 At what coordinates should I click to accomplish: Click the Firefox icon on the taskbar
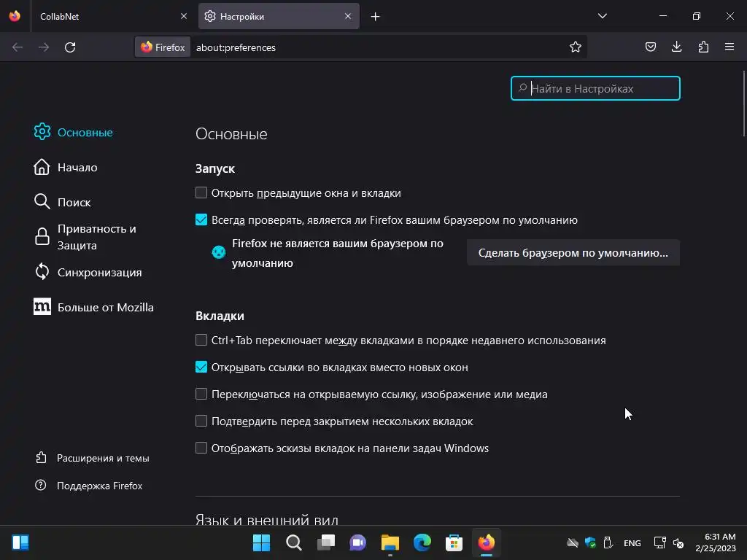pos(486,542)
